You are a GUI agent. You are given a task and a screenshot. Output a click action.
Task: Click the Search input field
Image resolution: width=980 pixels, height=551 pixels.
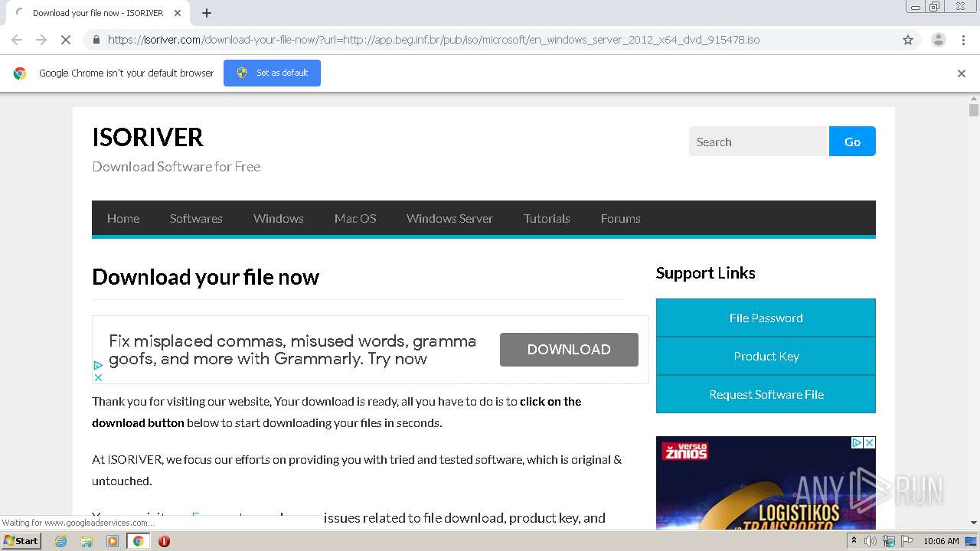[759, 142]
